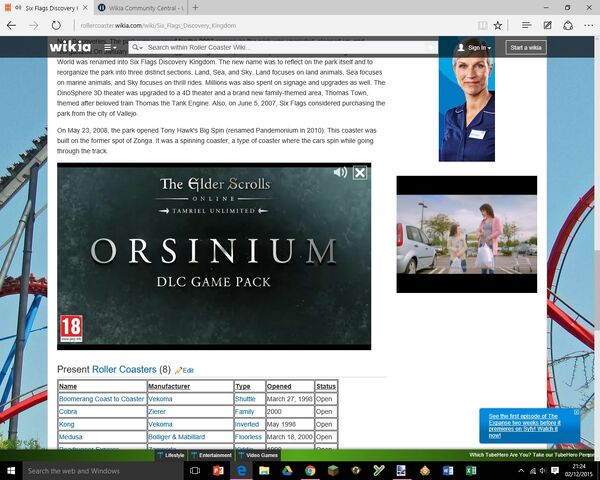Open the Video Games footer tab
The height and width of the screenshot is (480, 600).
pyautogui.click(x=258, y=455)
